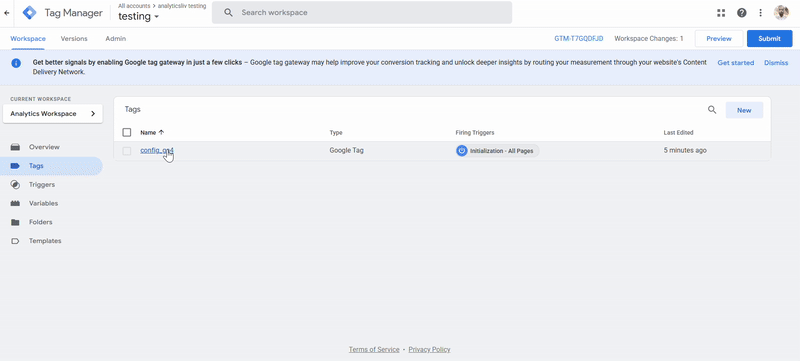Open the help question mark icon
Viewport: 800px width, 361px height.
pyautogui.click(x=741, y=13)
